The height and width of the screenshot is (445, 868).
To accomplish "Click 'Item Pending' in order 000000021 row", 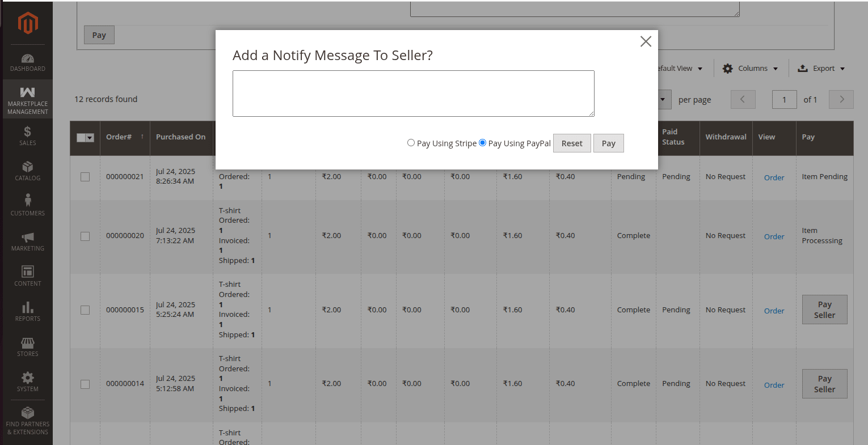I will 825,177.
